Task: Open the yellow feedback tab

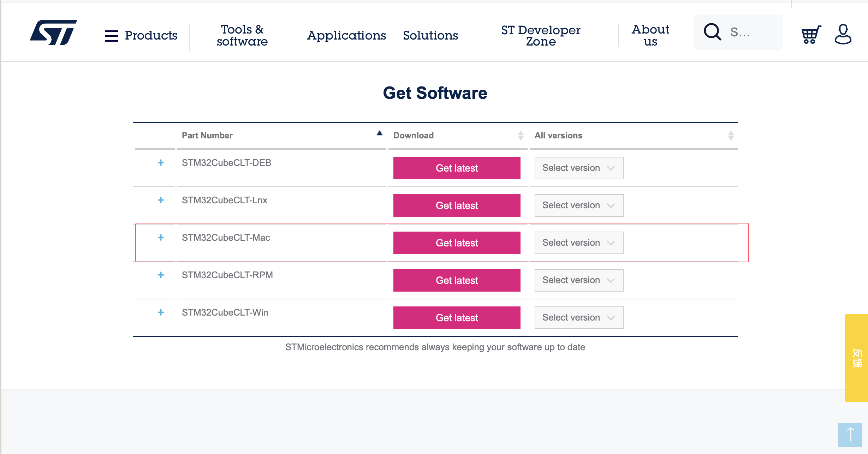Action: [856, 358]
